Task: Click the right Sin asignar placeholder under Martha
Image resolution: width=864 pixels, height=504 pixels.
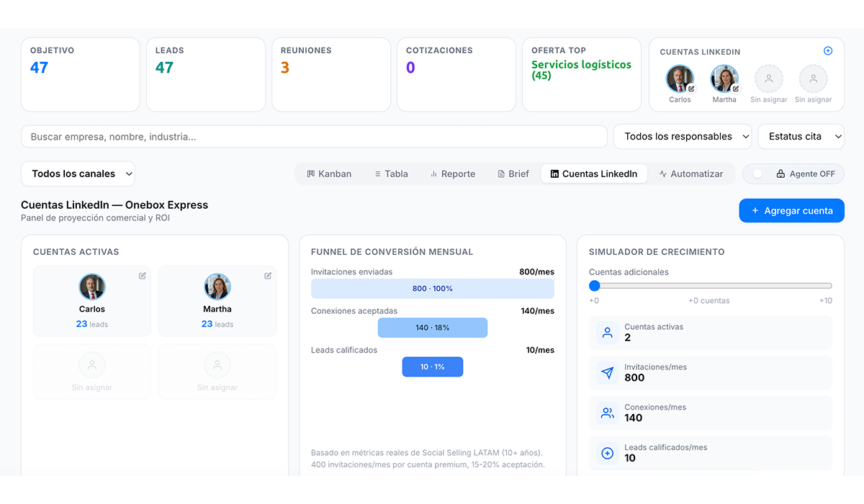Action: [x=217, y=372]
